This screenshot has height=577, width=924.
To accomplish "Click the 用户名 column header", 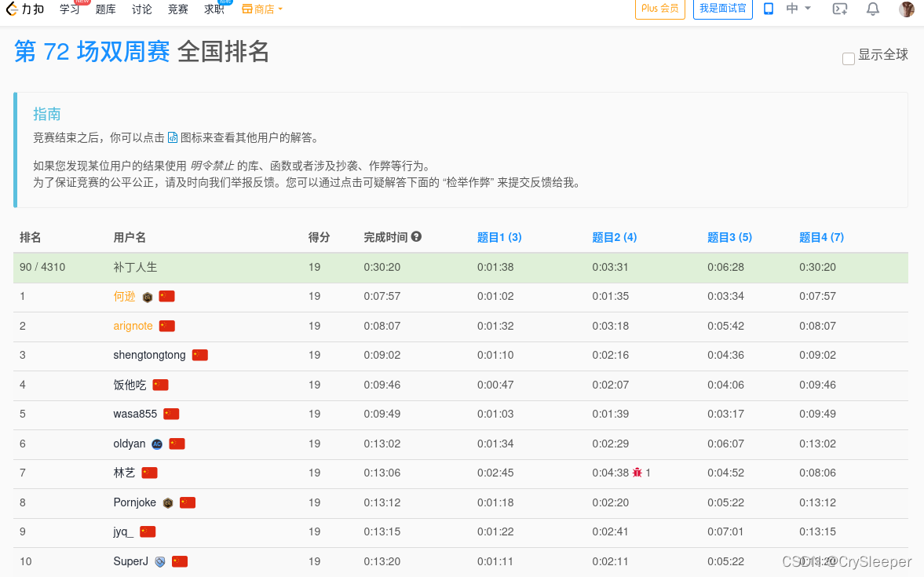I will tap(130, 237).
